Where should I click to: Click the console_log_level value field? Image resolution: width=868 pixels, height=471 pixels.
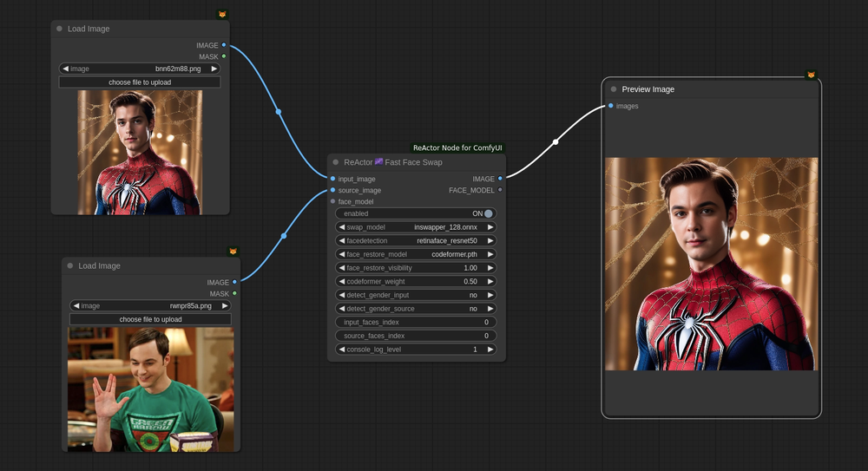pos(417,350)
